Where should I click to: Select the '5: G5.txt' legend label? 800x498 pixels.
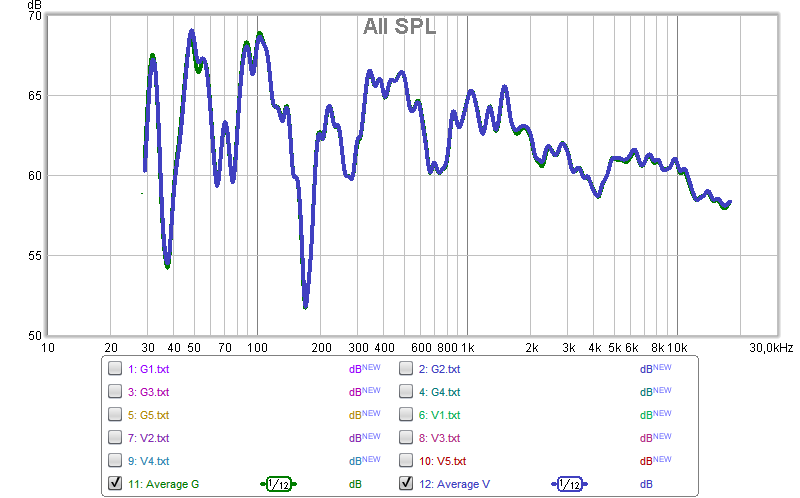point(148,415)
